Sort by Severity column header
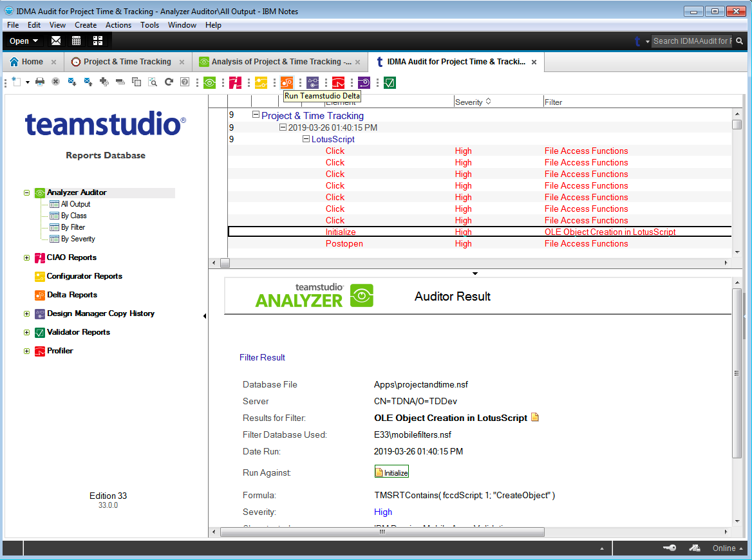Viewport: 752px width, 560px height. click(498, 102)
